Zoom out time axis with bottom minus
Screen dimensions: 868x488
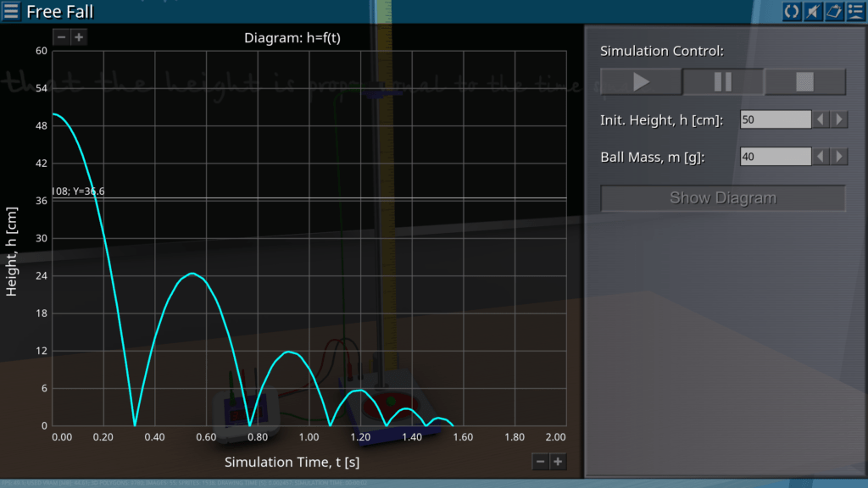(x=540, y=461)
